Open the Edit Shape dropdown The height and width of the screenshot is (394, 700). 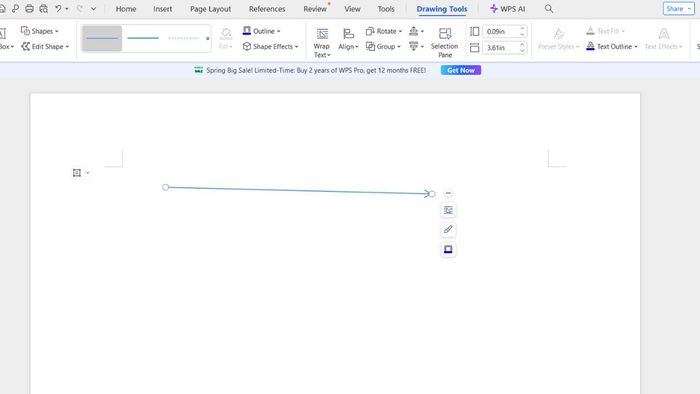tap(45, 46)
